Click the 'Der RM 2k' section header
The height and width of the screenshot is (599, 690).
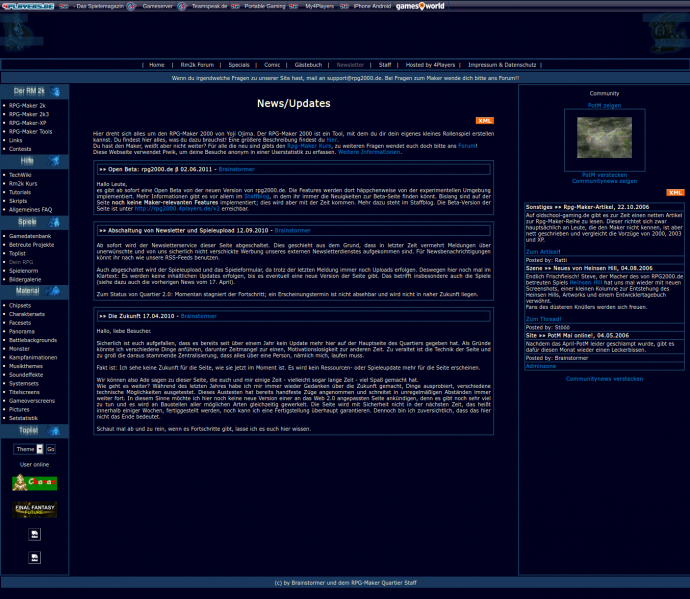pyautogui.click(x=34, y=92)
